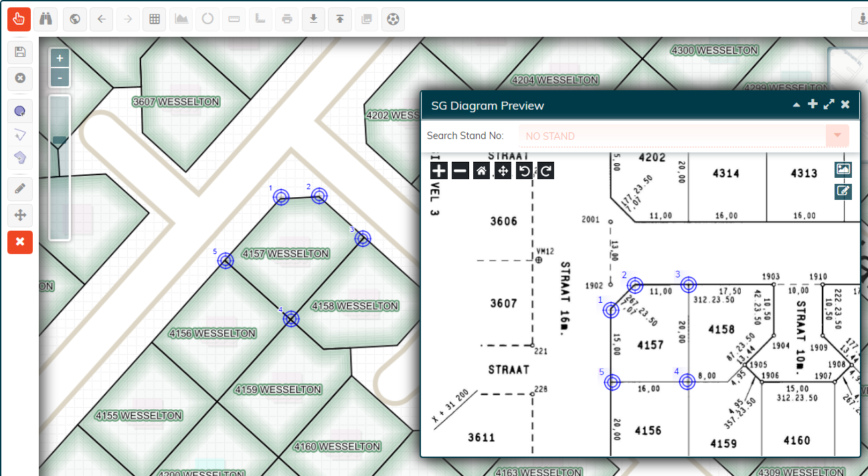
Task: Click the red delete button in sidebar
Action: click(20, 242)
